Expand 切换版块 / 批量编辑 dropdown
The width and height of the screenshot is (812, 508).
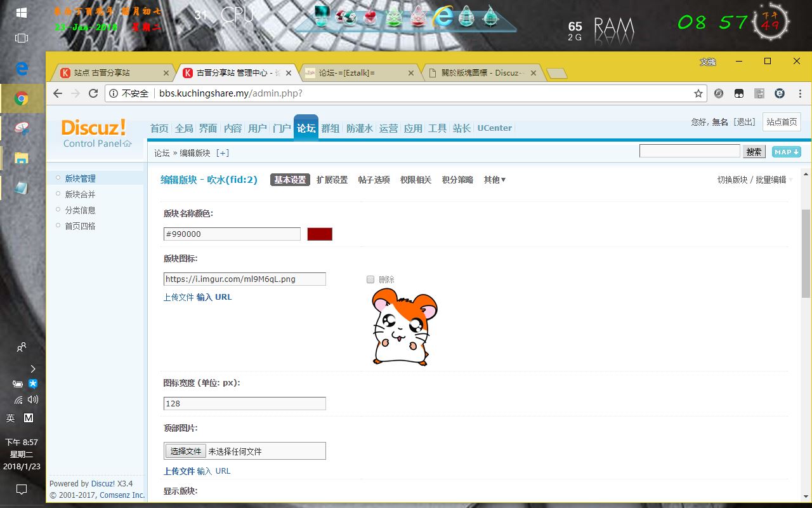click(x=755, y=180)
